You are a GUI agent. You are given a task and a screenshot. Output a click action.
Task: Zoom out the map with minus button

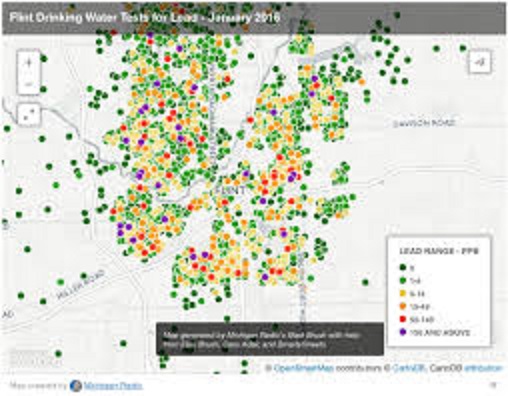pos(29,84)
